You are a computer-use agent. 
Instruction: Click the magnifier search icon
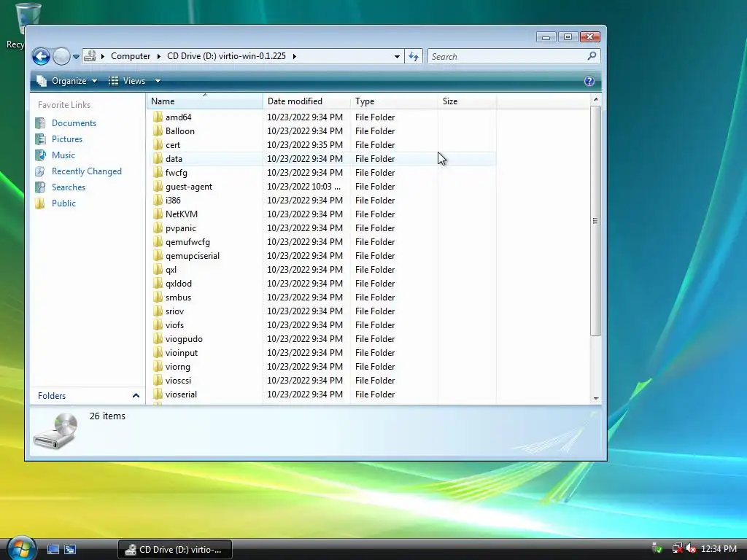coord(592,56)
